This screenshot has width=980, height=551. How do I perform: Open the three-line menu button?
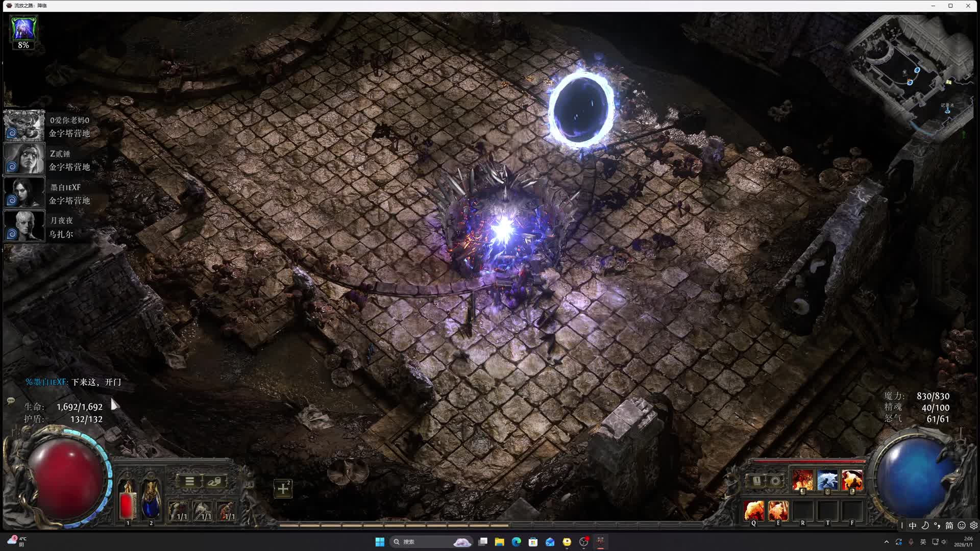point(189,481)
